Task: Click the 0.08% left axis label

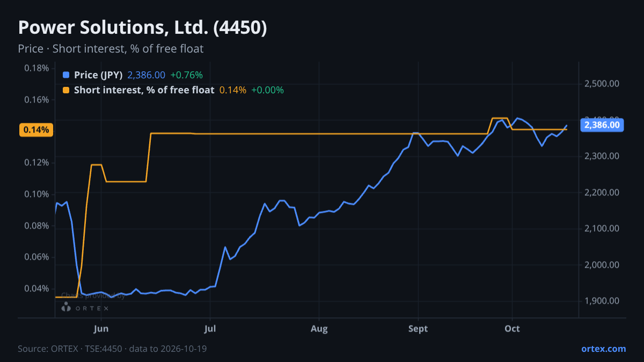Action: pos(36,226)
